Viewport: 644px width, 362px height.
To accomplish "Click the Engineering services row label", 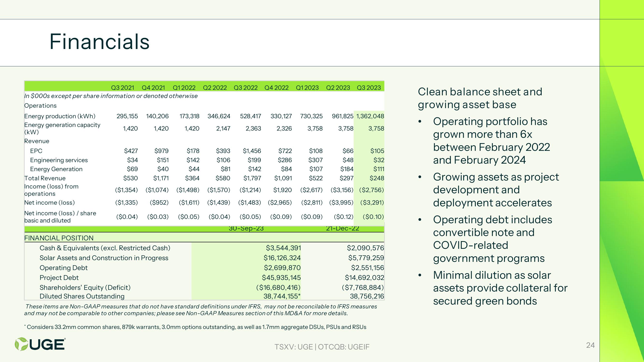I will [59, 160].
